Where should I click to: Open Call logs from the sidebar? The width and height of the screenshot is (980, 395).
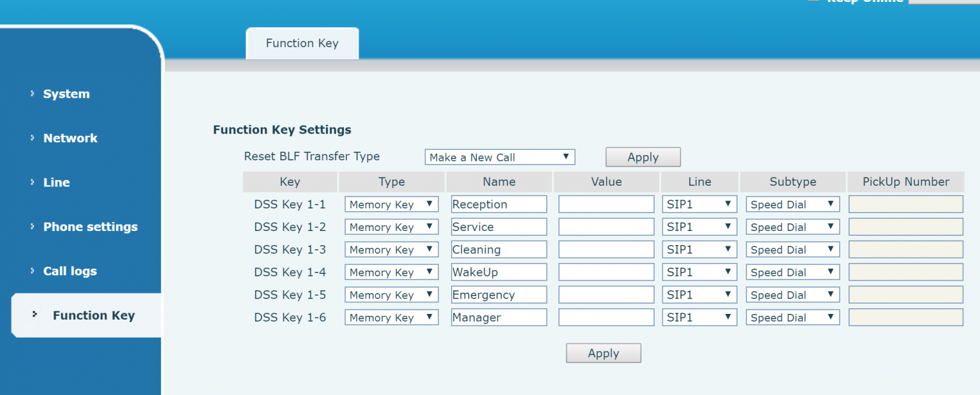pyautogui.click(x=70, y=271)
